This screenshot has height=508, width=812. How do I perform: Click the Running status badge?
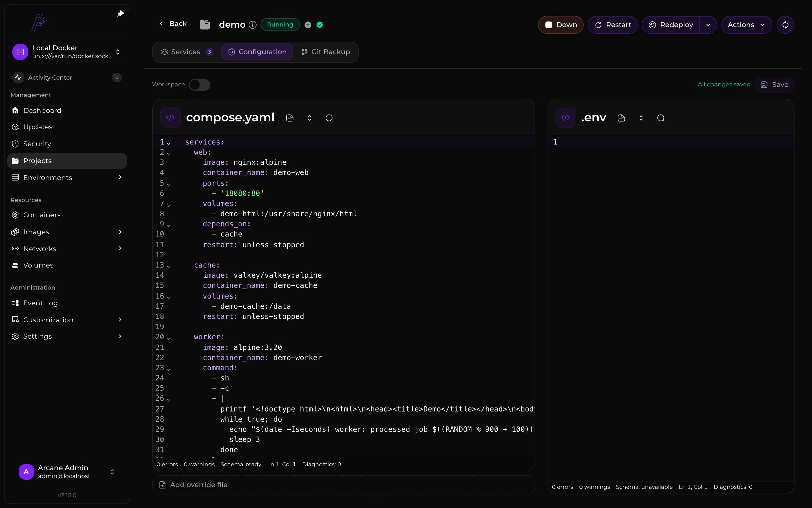pyautogui.click(x=280, y=25)
